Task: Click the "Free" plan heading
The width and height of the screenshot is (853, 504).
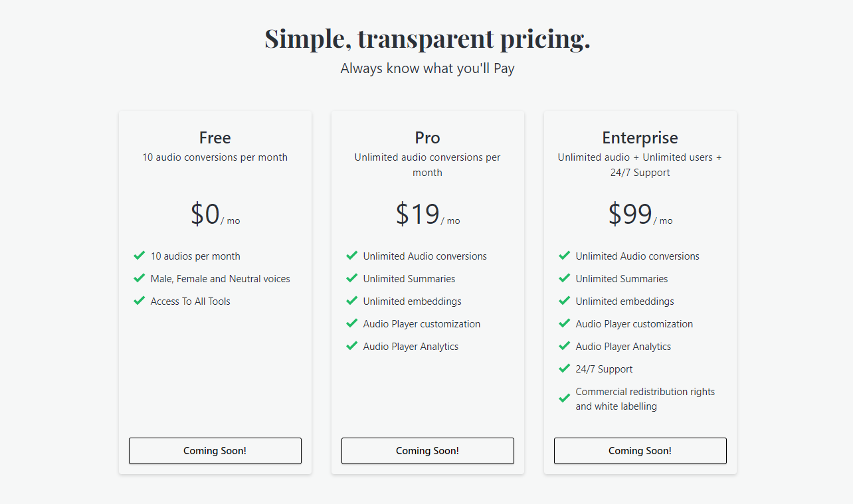Action: pos(215,137)
